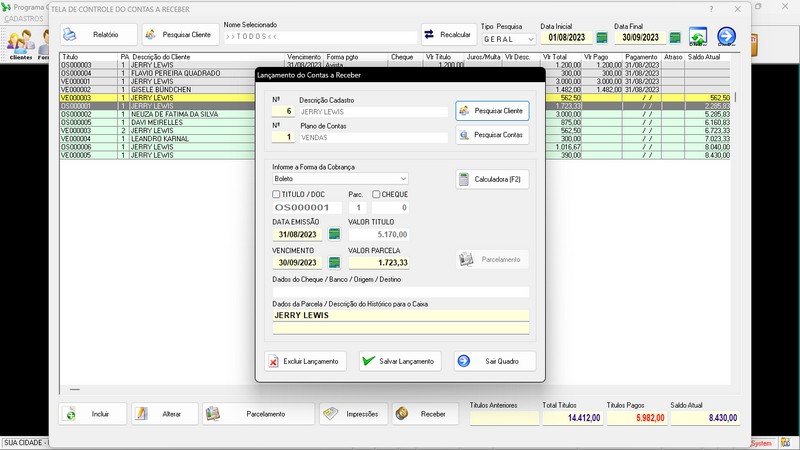
Task: Enable the TITULO / DOC checkbox
Action: (277, 194)
